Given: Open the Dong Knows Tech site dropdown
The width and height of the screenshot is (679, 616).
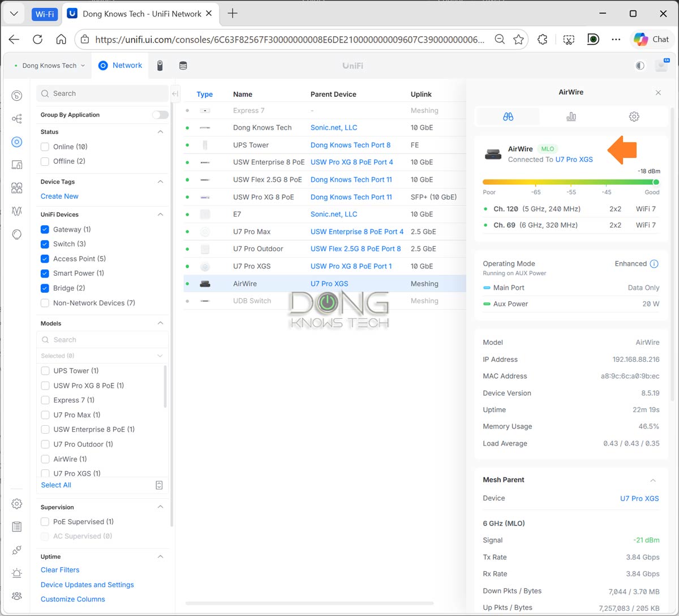Looking at the screenshot, I should tap(50, 66).
